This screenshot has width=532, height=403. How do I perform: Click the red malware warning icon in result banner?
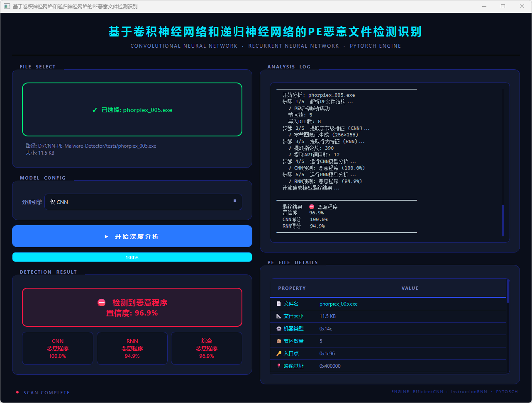click(102, 303)
